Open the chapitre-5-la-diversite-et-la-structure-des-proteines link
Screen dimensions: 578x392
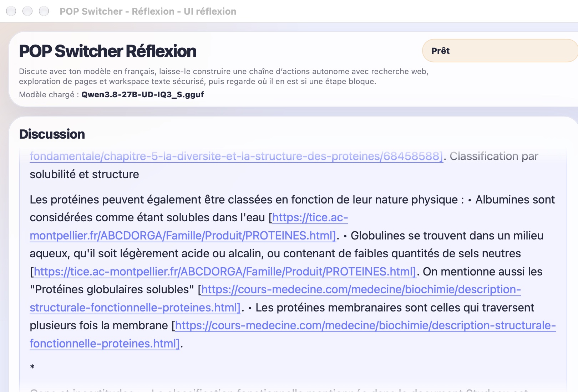[x=236, y=156]
